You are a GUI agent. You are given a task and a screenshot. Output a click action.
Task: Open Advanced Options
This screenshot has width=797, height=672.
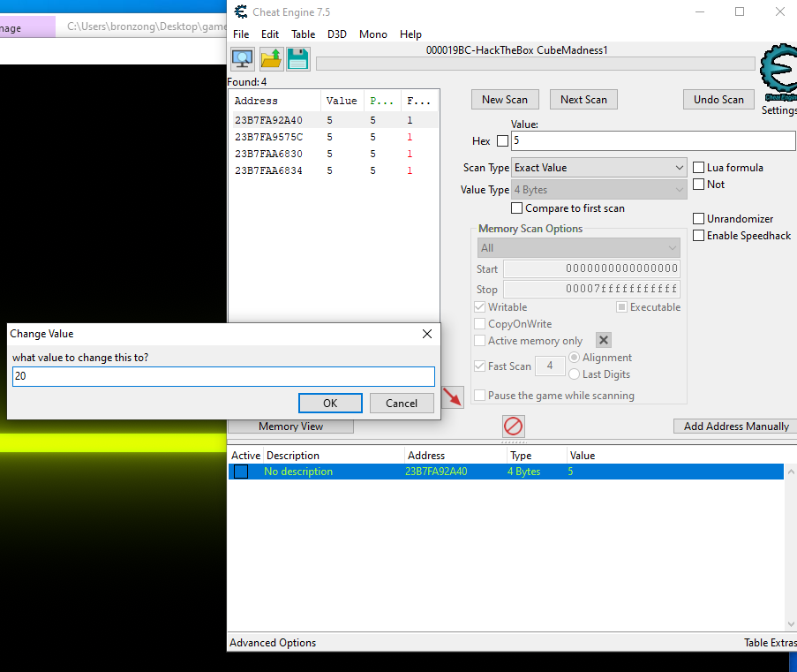(273, 643)
